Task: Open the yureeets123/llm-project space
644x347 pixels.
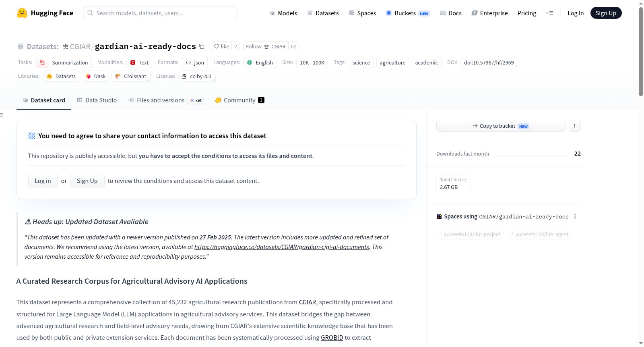Action: (470, 234)
